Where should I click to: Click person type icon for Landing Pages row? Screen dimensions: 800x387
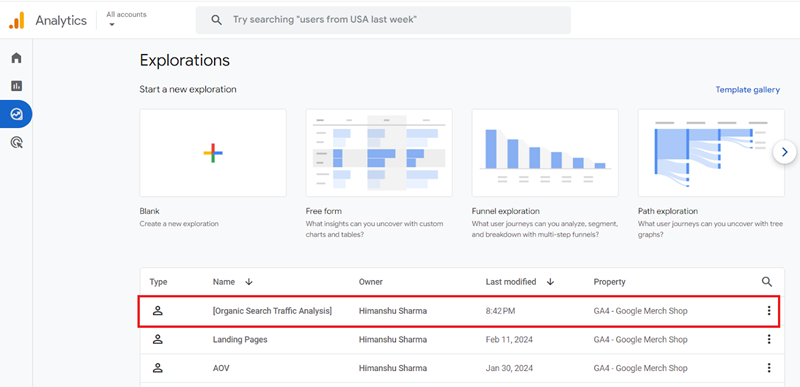pos(158,340)
